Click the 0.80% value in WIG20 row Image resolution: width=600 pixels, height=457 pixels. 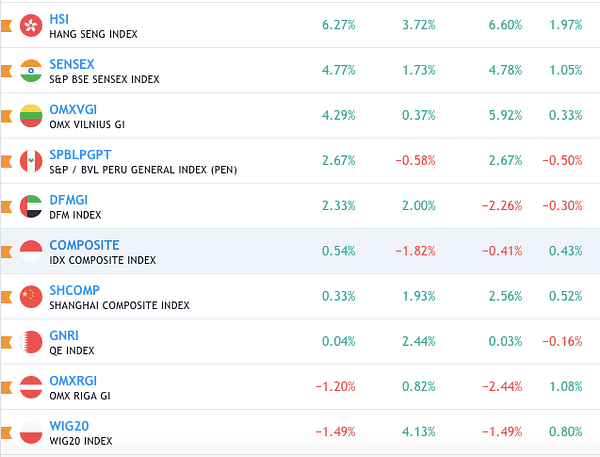[x=566, y=431]
